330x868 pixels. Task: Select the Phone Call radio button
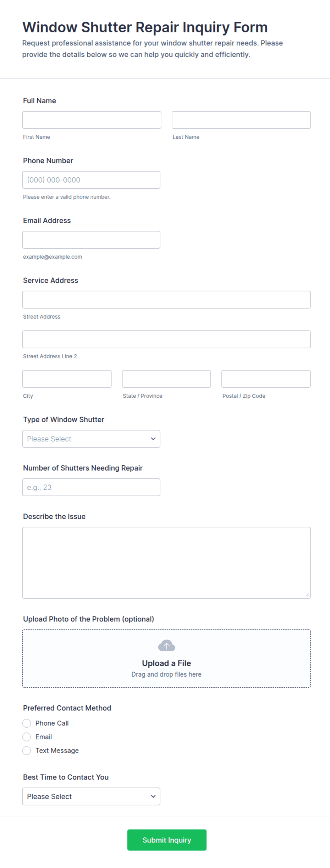pos(27,723)
